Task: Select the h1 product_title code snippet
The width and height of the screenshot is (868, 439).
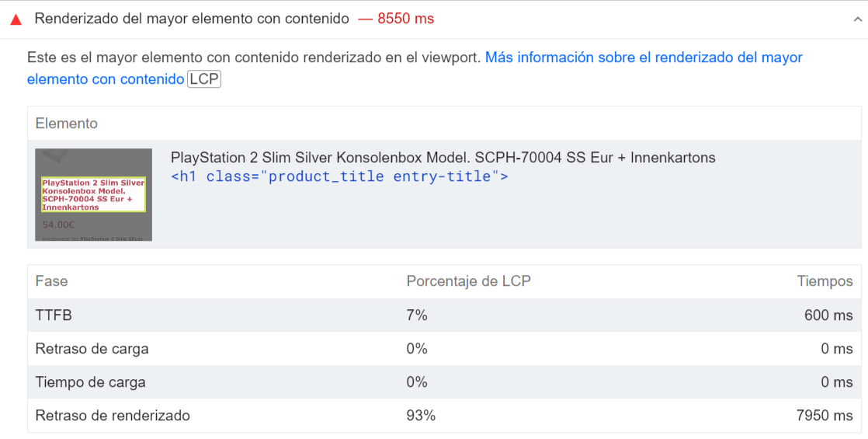Action: coord(339,177)
